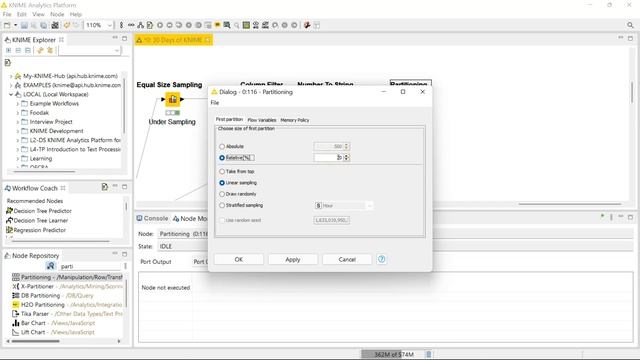Click the Node Repository search field
The width and height of the screenshot is (640, 360).
click(90, 266)
